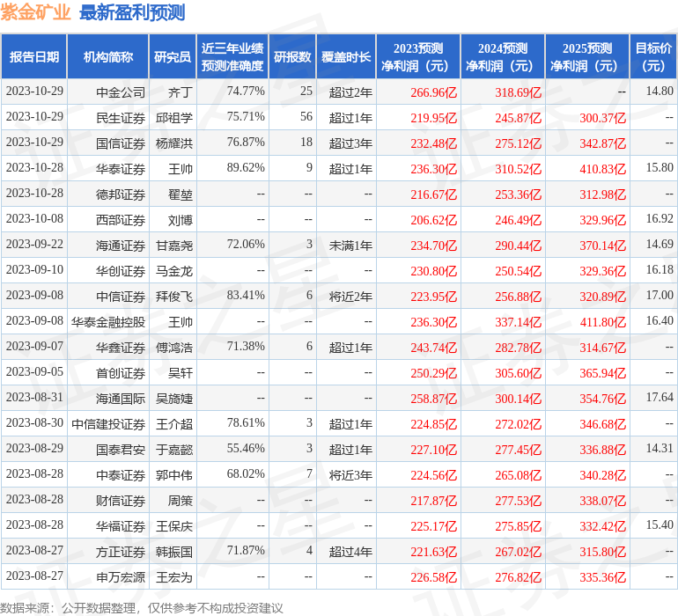Screen dimensions: 678x616
Task: Click the 2023-10-08 report date
Action: tap(34, 218)
